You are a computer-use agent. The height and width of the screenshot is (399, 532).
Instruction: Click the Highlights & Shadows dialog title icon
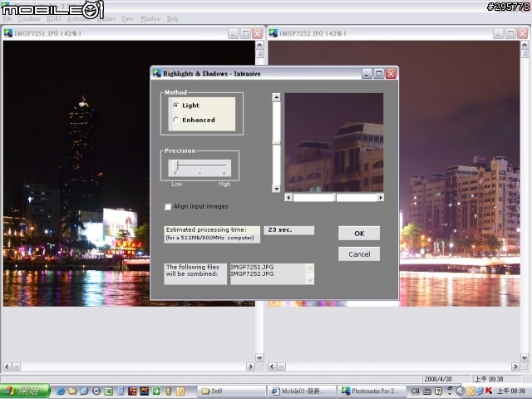[x=157, y=73]
